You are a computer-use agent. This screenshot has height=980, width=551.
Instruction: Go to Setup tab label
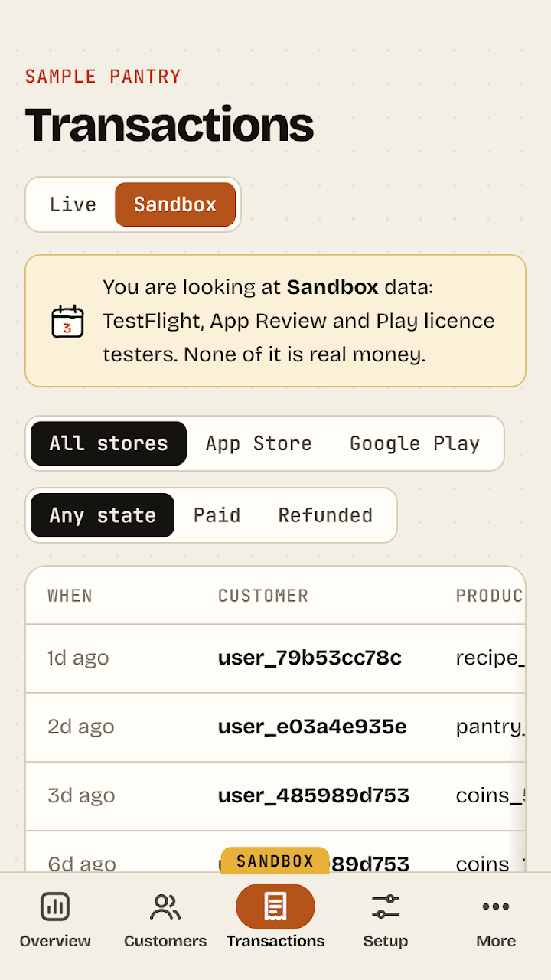click(x=386, y=941)
